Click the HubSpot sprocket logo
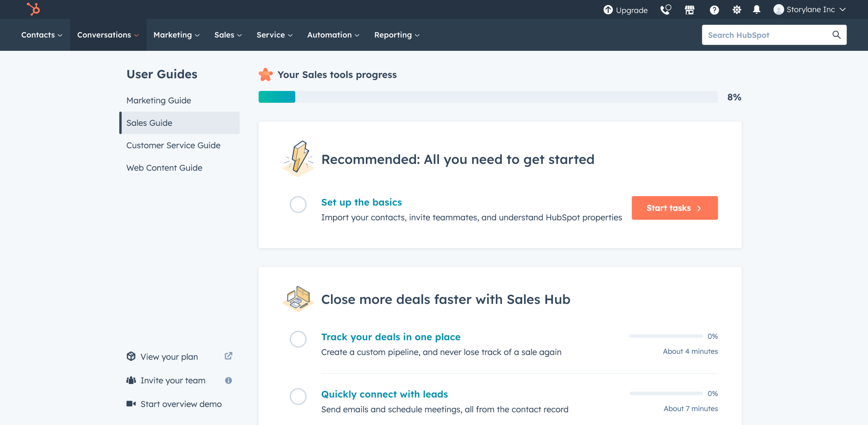This screenshot has height=425, width=868. click(34, 9)
